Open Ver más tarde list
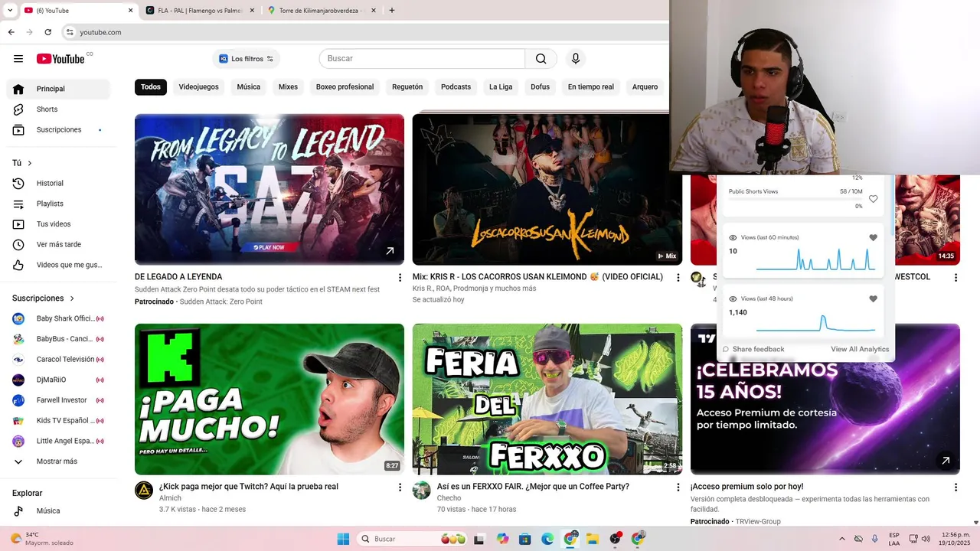 [58, 245]
